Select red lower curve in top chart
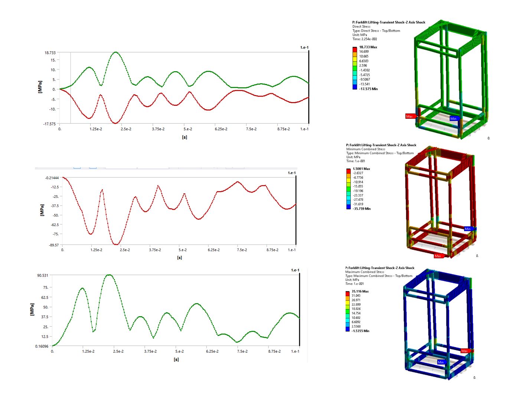Screen dimensions: 532x399 point(115,123)
